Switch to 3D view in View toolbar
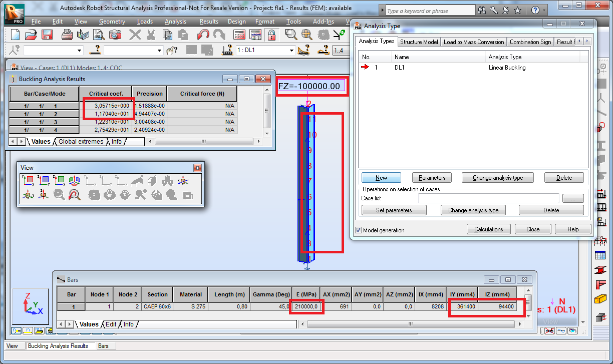The height and width of the screenshot is (364, 613). [x=75, y=180]
